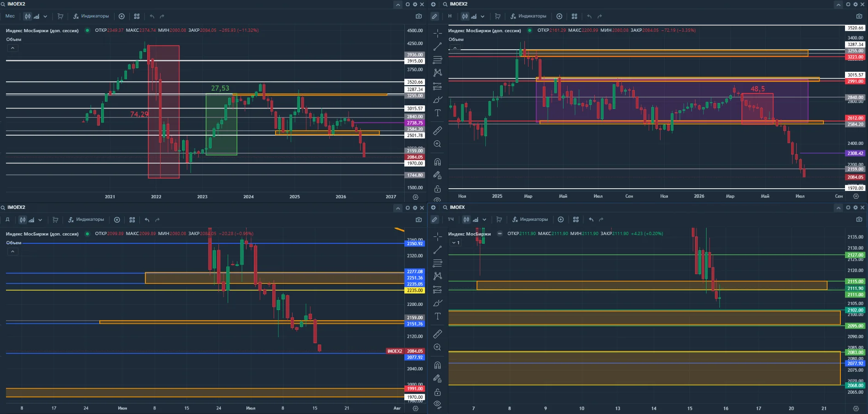Collapse daily chart panel via header chevron
This screenshot has height=414, width=868.
pyautogui.click(x=398, y=208)
